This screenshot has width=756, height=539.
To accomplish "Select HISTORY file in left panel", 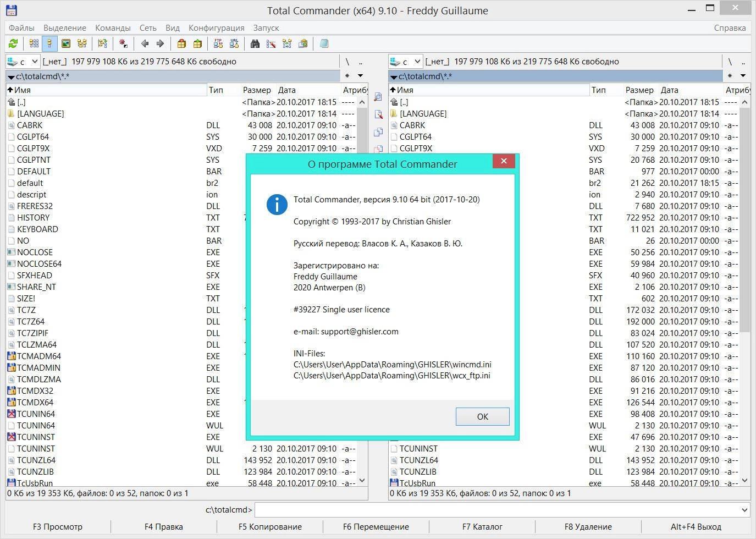I will (33, 217).
